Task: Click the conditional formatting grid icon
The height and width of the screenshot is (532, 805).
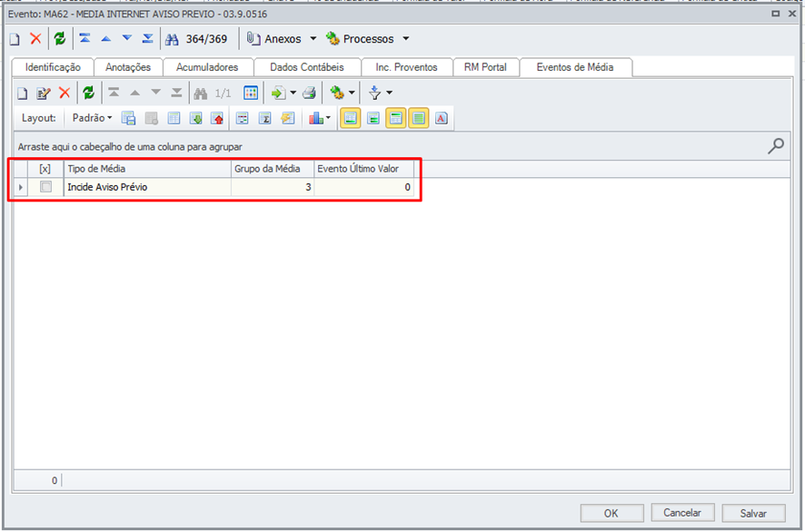Action: pos(243,119)
